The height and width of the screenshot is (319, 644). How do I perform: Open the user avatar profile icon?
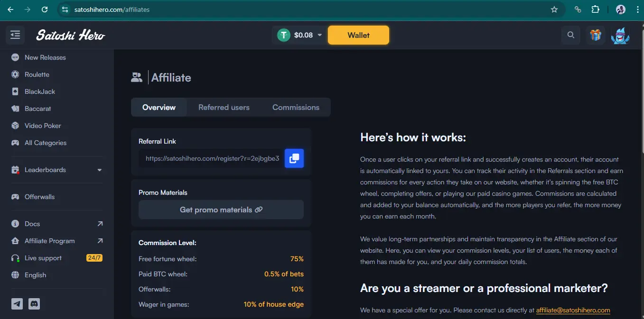[x=620, y=36]
